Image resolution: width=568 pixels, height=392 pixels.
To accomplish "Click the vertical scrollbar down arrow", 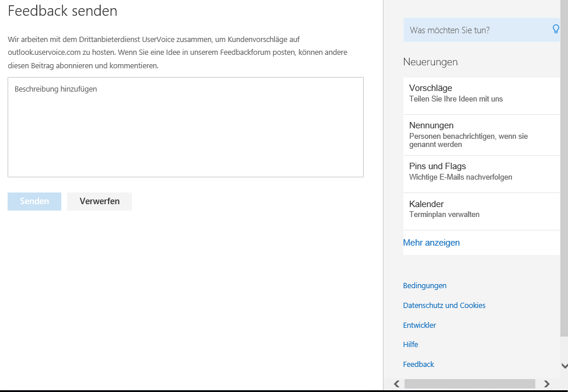I will click(x=564, y=366).
